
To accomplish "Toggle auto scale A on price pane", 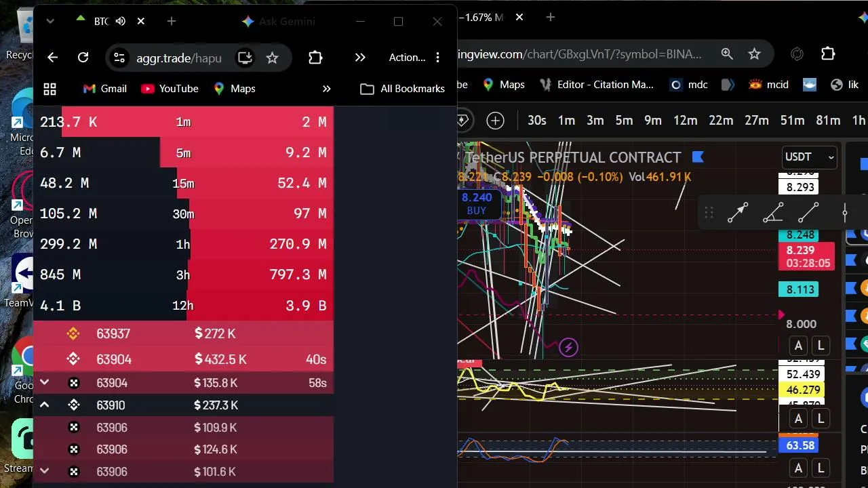I will click(x=798, y=346).
